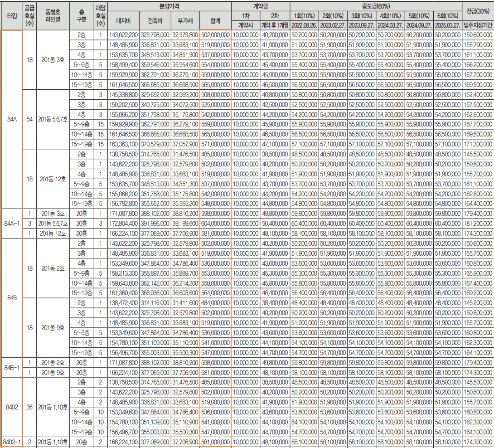The image size is (494, 448).
Task: Click the 525,000,000 total cell
Action: click(x=215, y=104)
